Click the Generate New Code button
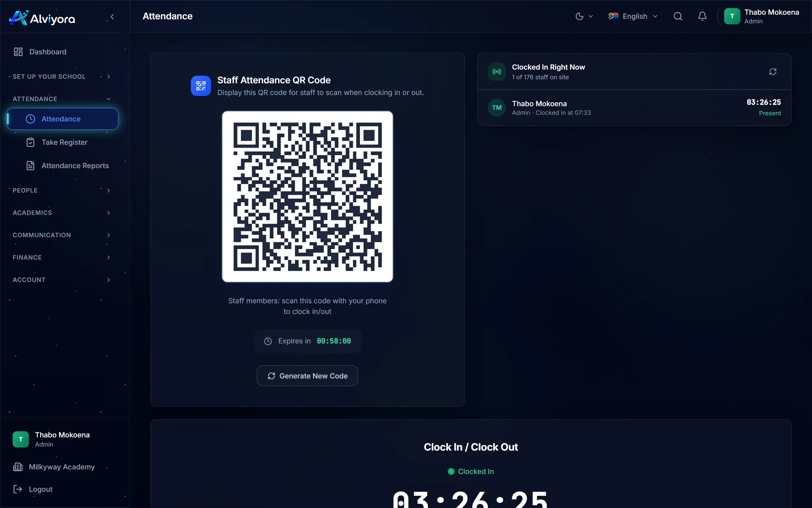 [x=307, y=376]
